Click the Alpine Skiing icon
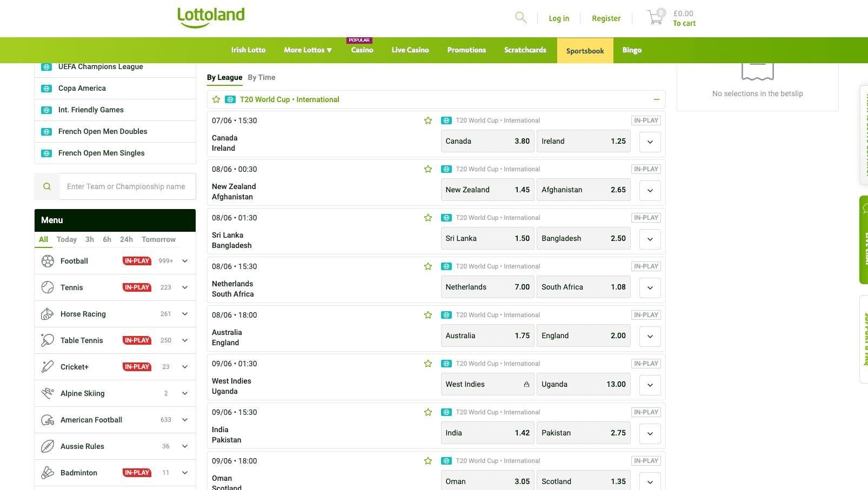 [x=48, y=393]
